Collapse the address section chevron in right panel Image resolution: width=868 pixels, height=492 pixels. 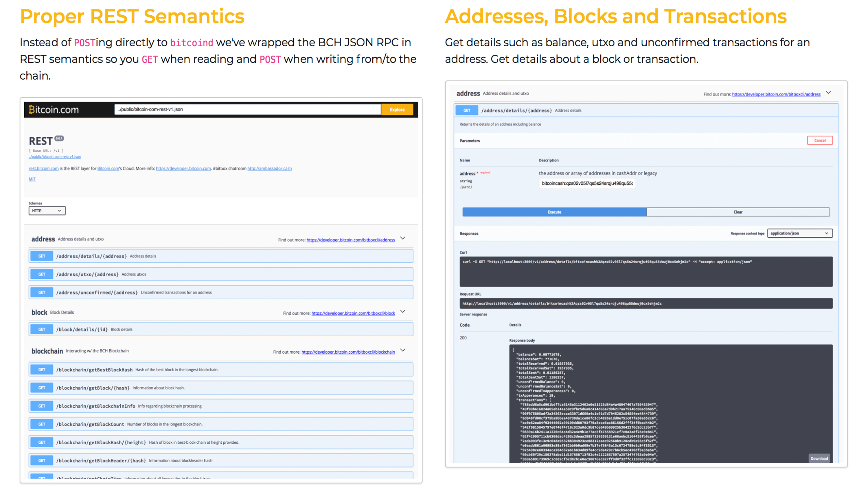828,93
